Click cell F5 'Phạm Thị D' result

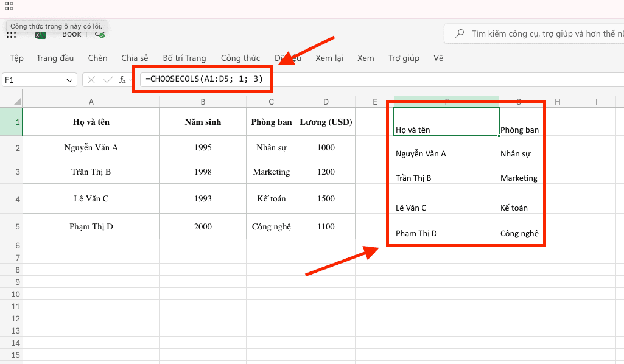coord(446,226)
